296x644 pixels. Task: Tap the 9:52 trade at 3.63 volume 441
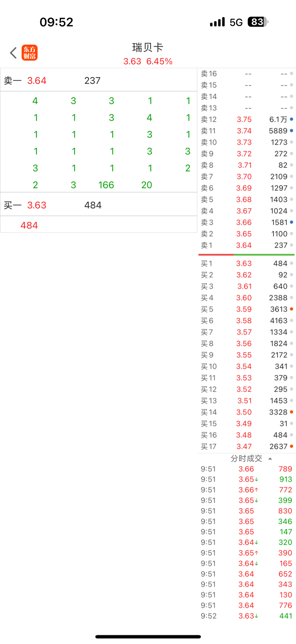[x=247, y=616]
